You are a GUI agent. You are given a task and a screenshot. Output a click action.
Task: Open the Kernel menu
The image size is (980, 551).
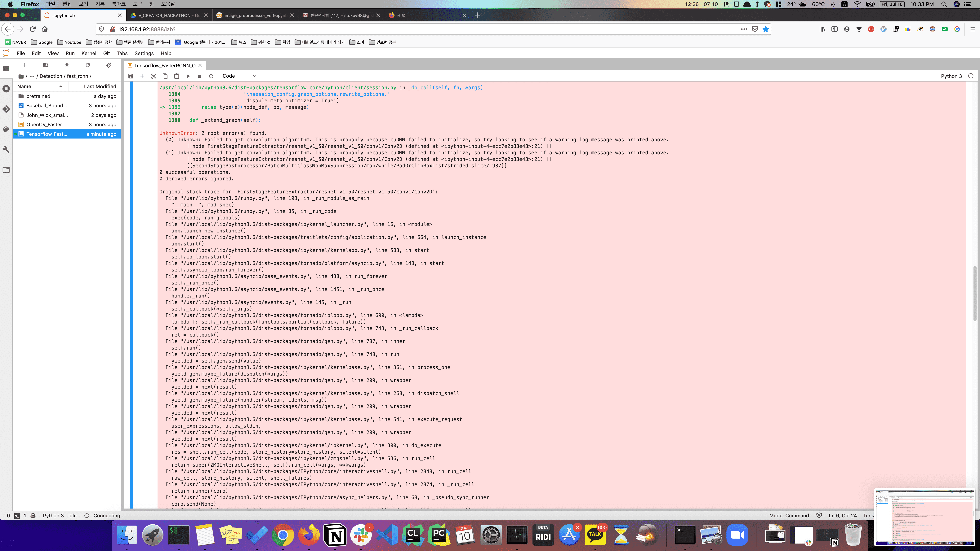(x=89, y=53)
